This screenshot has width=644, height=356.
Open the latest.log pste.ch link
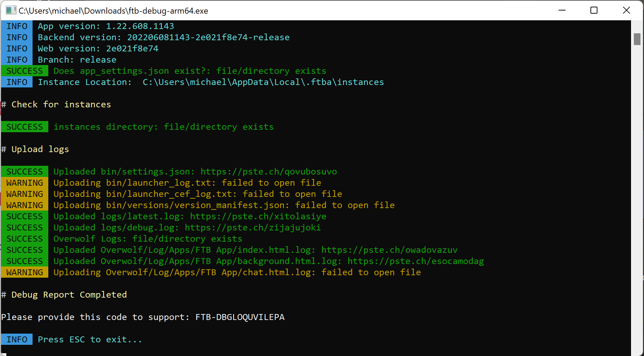click(x=258, y=216)
